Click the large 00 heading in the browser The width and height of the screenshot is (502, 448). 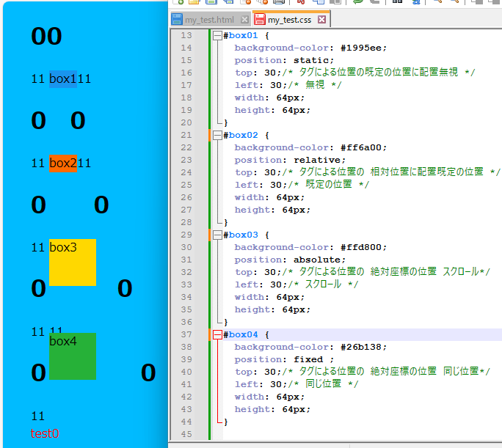click(46, 36)
